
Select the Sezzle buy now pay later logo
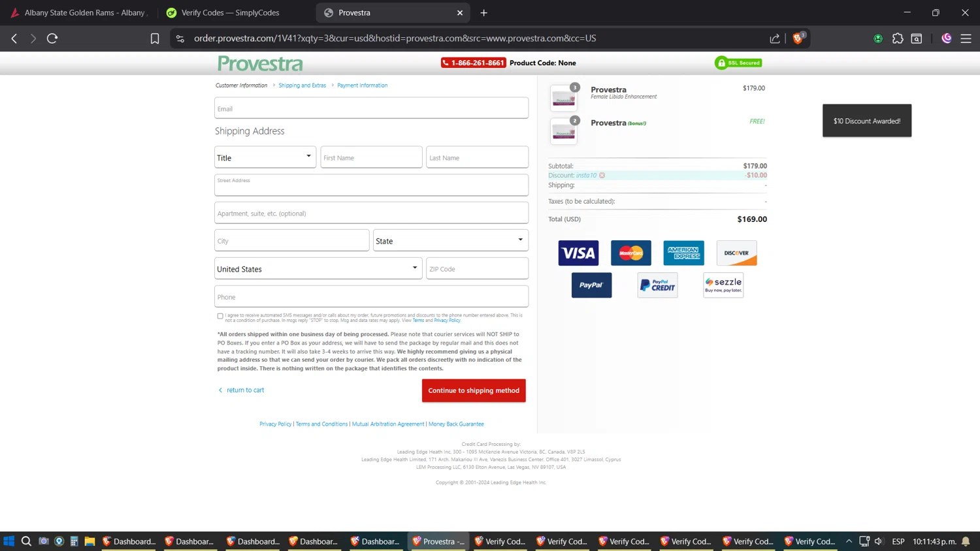pyautogui.click(x=723, y=285)
